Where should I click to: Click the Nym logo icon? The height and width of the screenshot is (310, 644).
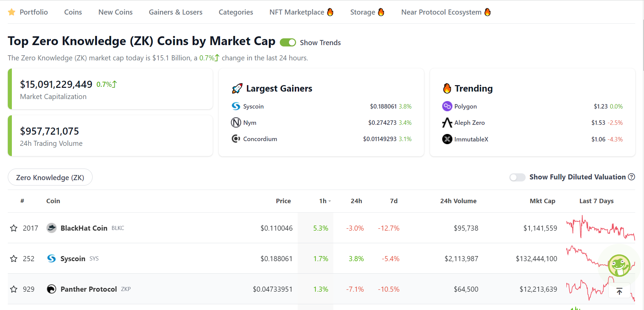[x=236, y=122]
